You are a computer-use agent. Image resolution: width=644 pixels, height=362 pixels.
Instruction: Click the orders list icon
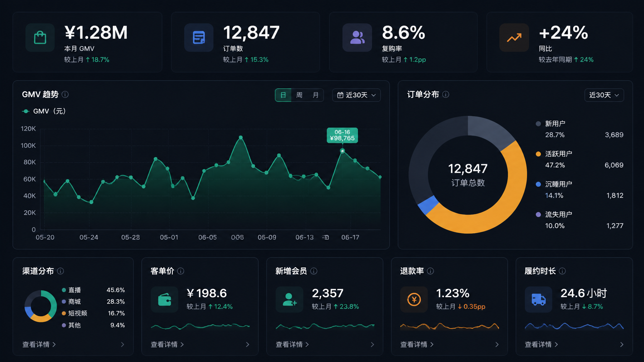point(199,37)
